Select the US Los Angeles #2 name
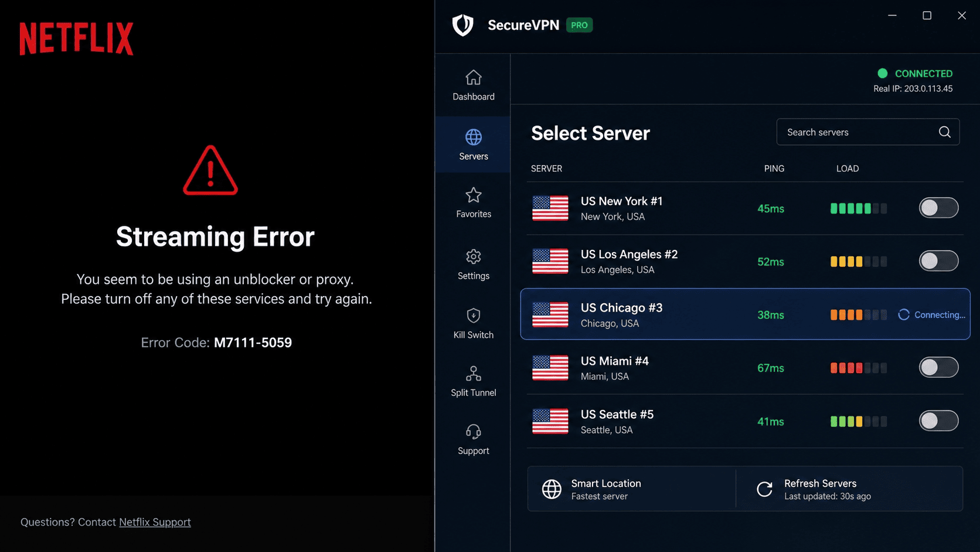 point(629,255)
